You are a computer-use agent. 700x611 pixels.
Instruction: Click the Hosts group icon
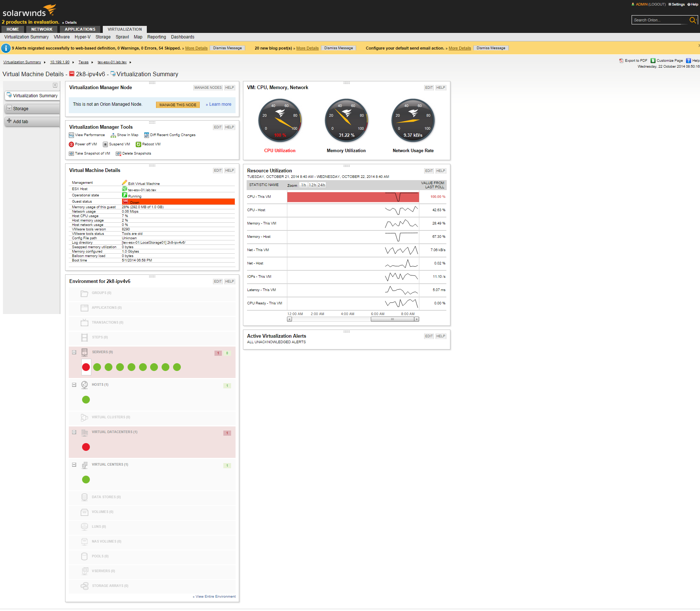click(85, 385)
